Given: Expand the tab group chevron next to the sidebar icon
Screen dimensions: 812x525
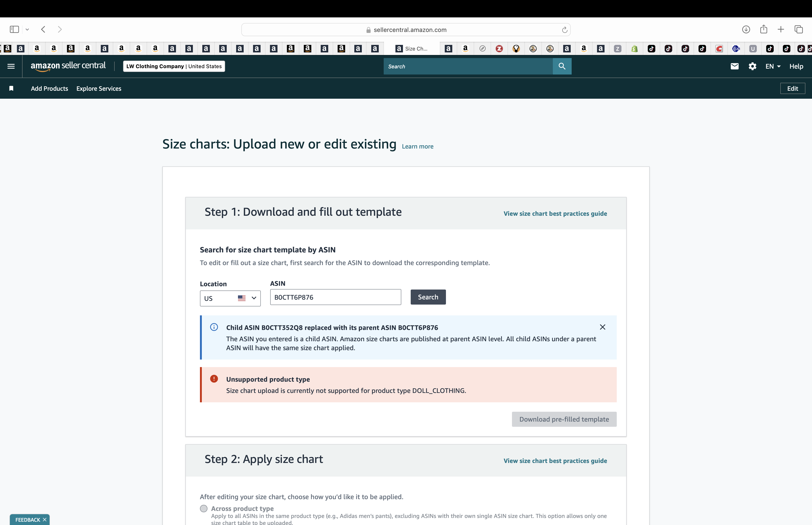Looking at the screenshot, I should pyautogui.click(x=27, y=30).
